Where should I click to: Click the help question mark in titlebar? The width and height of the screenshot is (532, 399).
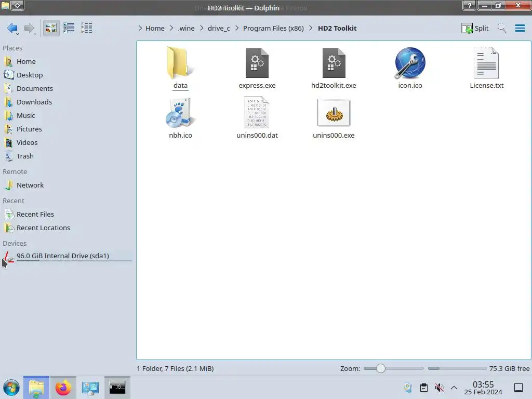point(469,5)
